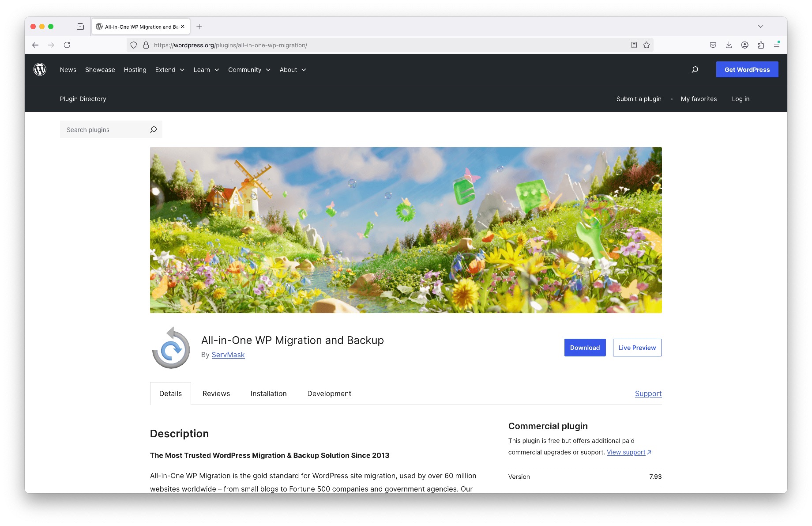Click the shield tracking protection icon
Viewport: 812px width, 526px height.
coord(134,45)
